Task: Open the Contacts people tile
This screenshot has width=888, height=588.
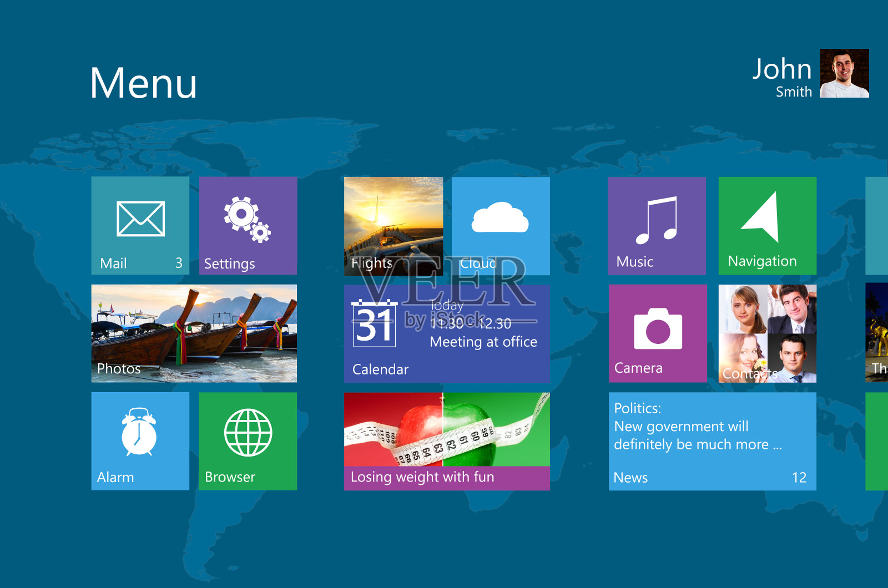Action: tap(767, 333)
